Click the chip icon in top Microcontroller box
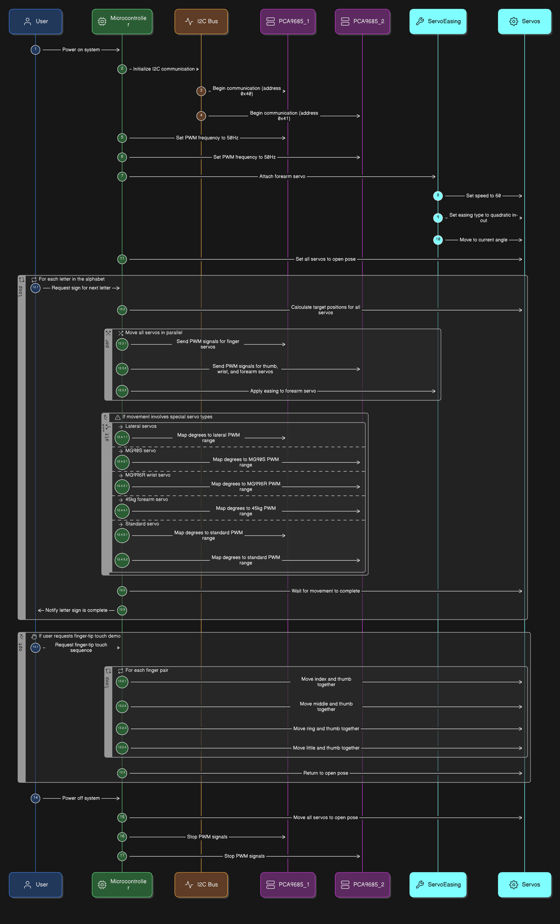Screen dimensions: 560x924 click(102, 21)
